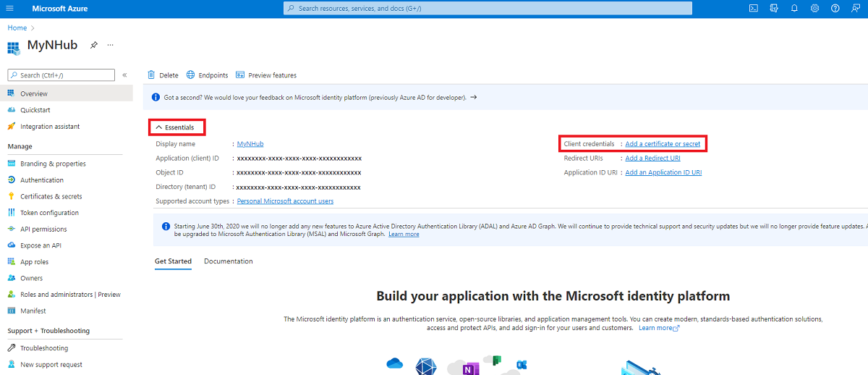
Task: Click the Application (client) ID value
Action: [299, 158]
